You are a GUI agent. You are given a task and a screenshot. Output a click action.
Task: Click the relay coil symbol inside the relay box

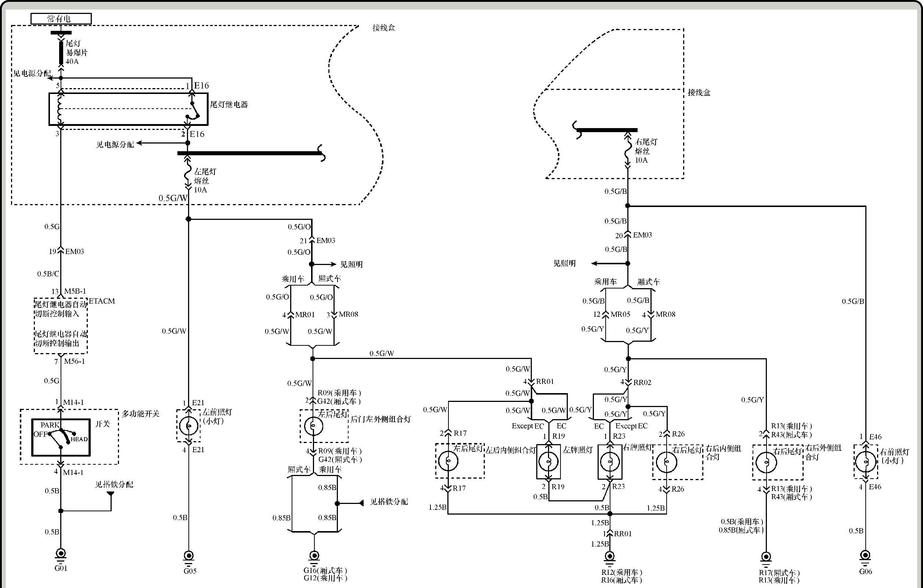(x=60, y=109)
